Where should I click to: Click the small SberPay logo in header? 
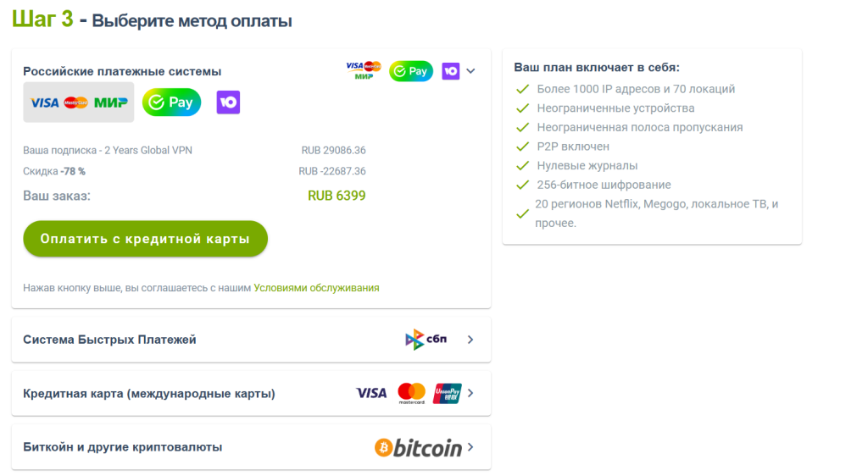coord(411,71)
